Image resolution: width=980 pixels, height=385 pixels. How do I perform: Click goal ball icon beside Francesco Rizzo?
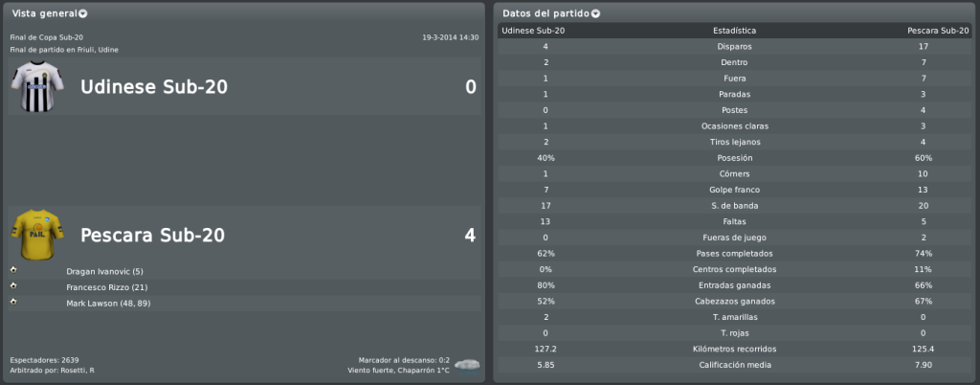[x=13, y=286]
